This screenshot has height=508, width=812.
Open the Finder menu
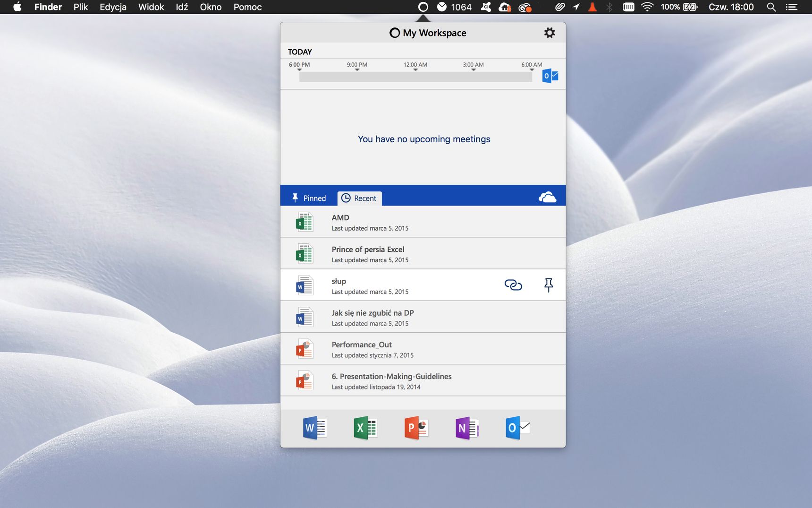(48, 7)
